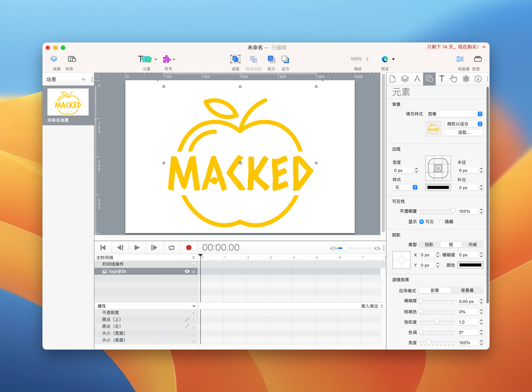Open the 缩放以适合 scaling dropdown

[464, 124]
